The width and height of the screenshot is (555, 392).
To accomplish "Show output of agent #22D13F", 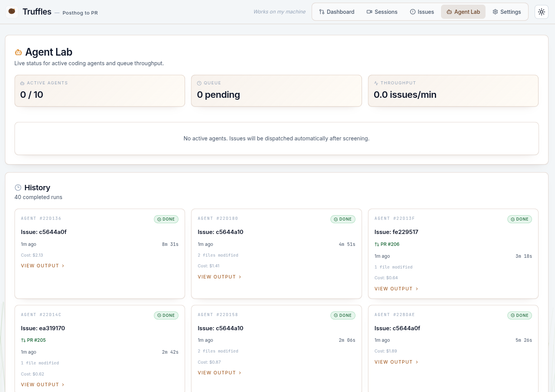I will tap(396, 289).
